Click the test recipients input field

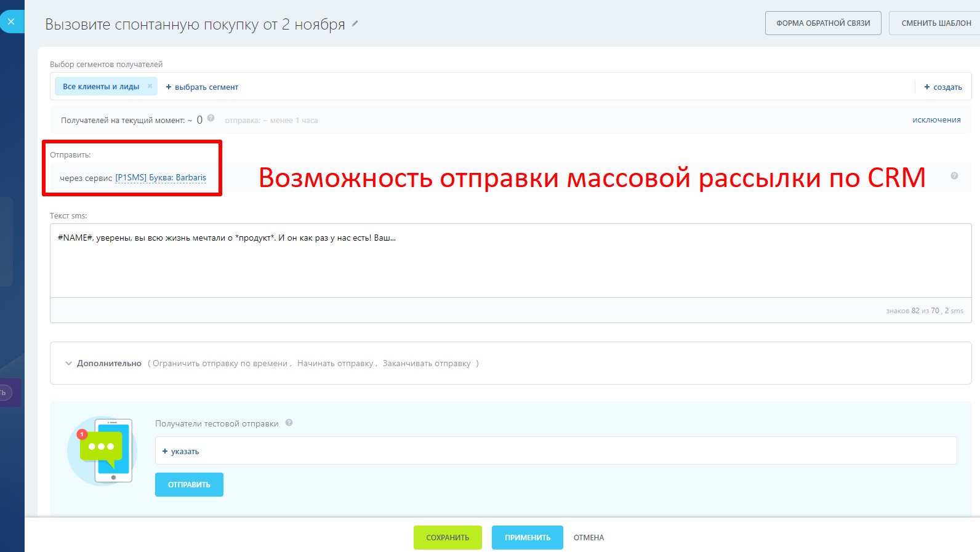click(x=556, y=450)
